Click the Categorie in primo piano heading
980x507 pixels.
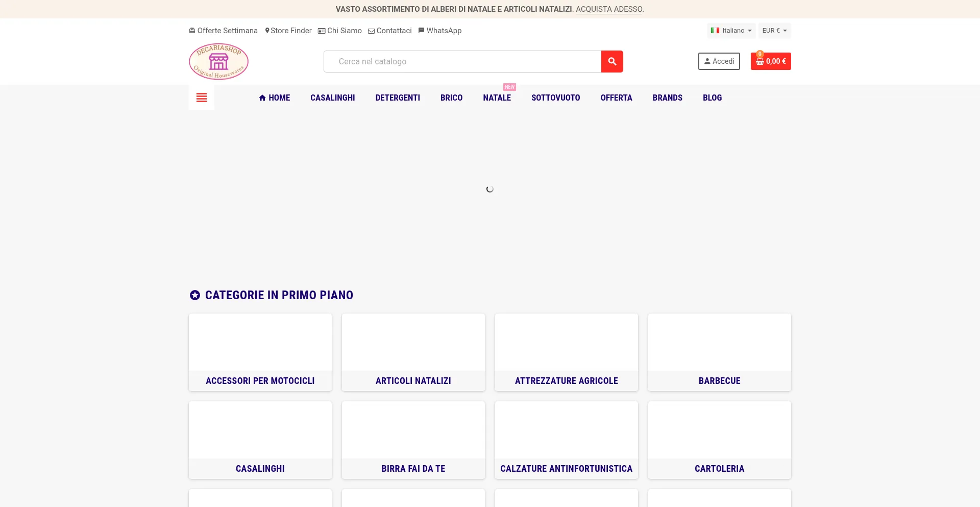pyautogui.click(x=279, y=295)
